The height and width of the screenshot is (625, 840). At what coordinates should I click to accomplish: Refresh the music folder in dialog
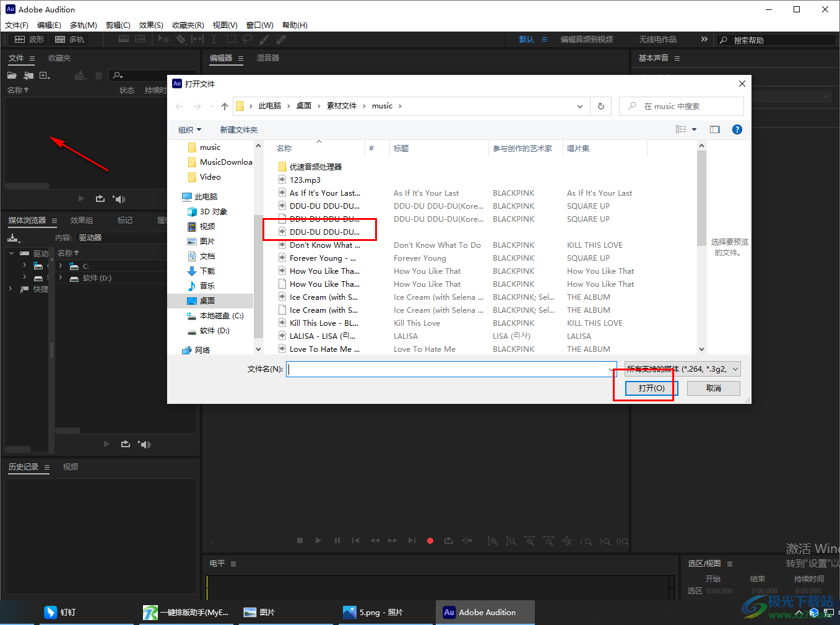600,106
